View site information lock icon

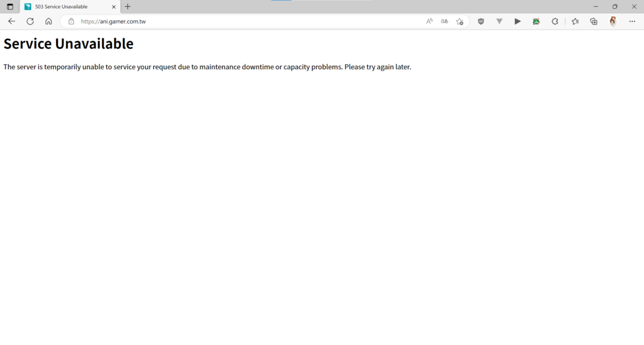click(x=71, y=21)
